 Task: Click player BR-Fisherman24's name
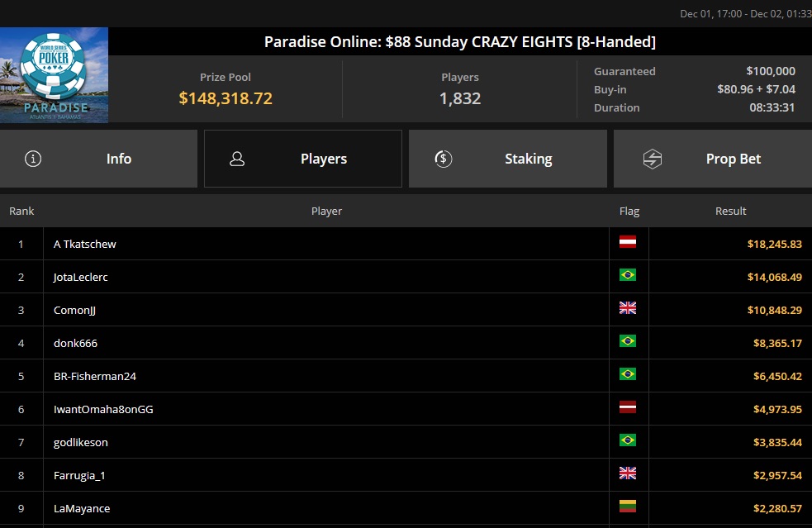coord(95,376)
